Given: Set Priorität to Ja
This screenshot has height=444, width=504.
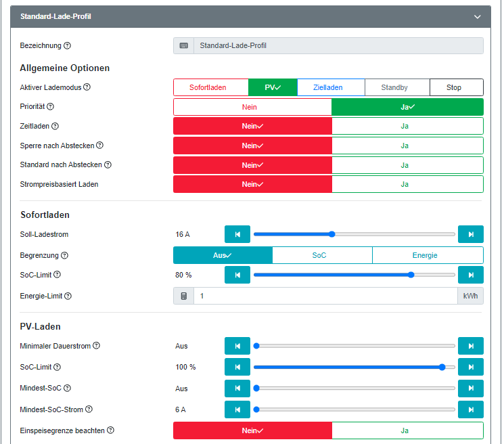Looking at the screenshot, I should click(x=407, y=107).
